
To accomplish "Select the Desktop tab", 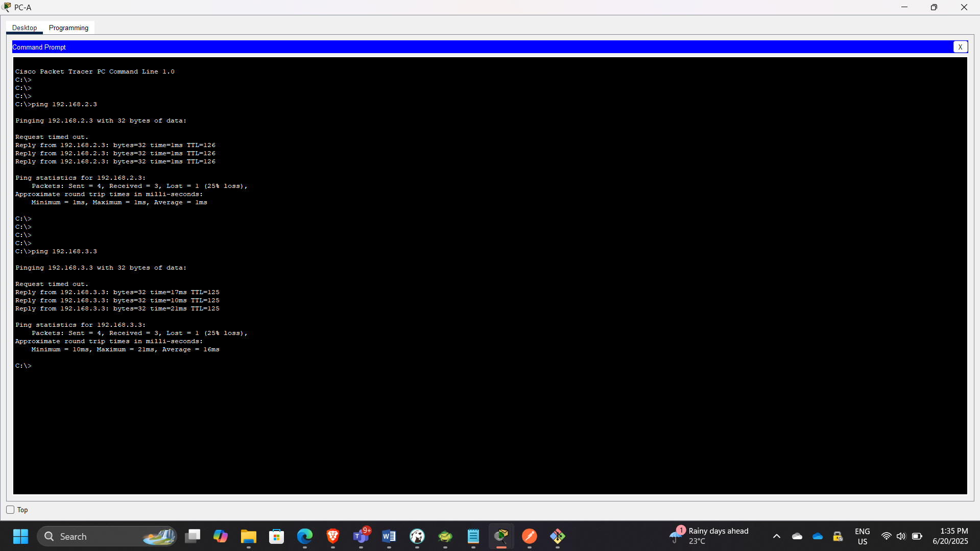I will (24, 28).
